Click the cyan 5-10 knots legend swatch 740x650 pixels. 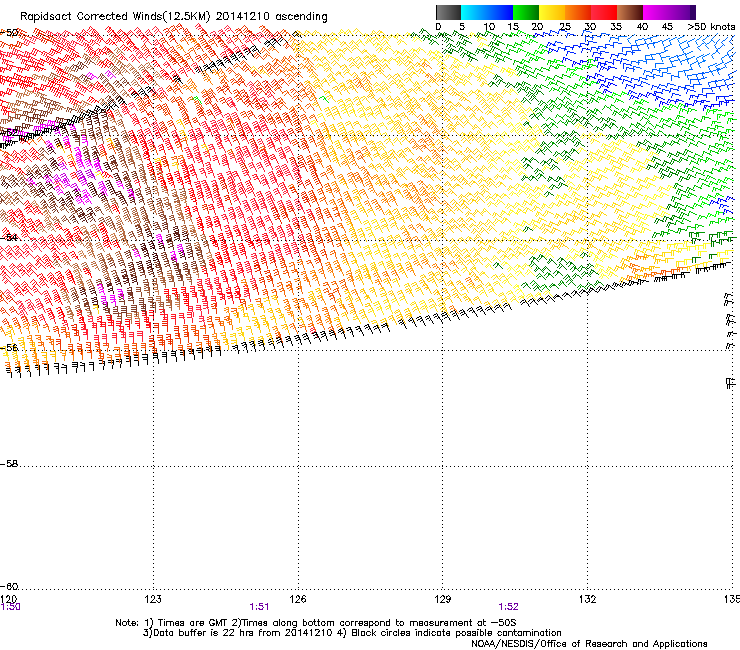click(x=474, y=12)
